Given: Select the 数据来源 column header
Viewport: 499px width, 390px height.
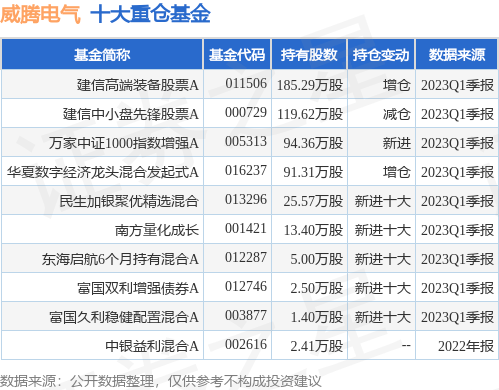Looking at the screenshot, I should [457, 55].
